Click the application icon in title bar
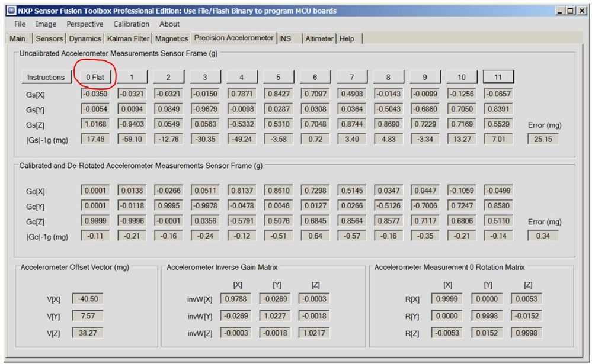Viewport: 592px width, 364px height. click(x=12, y=11)
